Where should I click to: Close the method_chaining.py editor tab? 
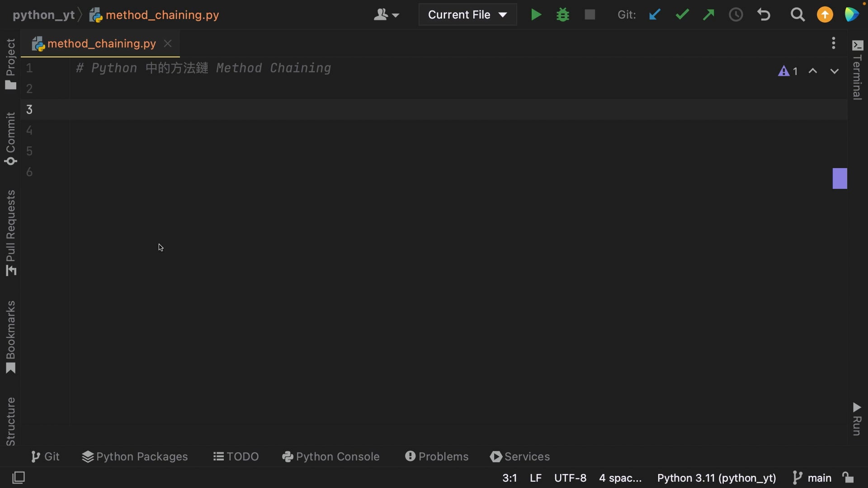pyautogui.click(x=168, y=43)
